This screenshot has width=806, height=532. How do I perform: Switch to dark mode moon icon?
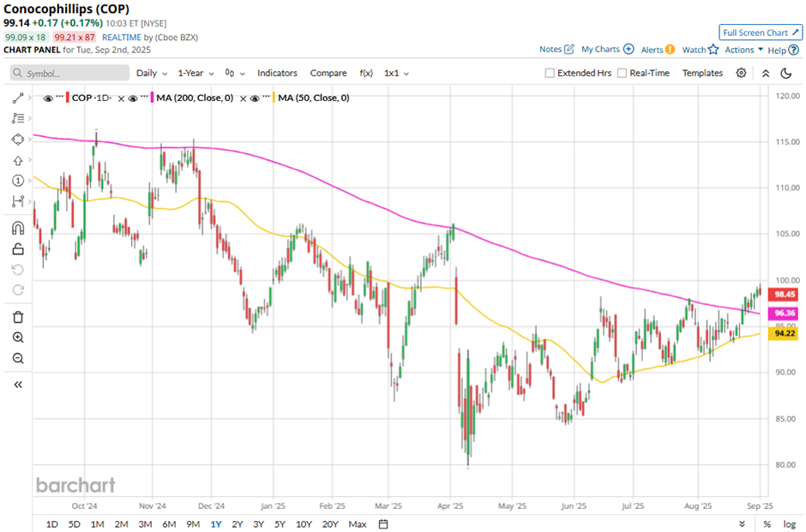(x=786, y=74)
